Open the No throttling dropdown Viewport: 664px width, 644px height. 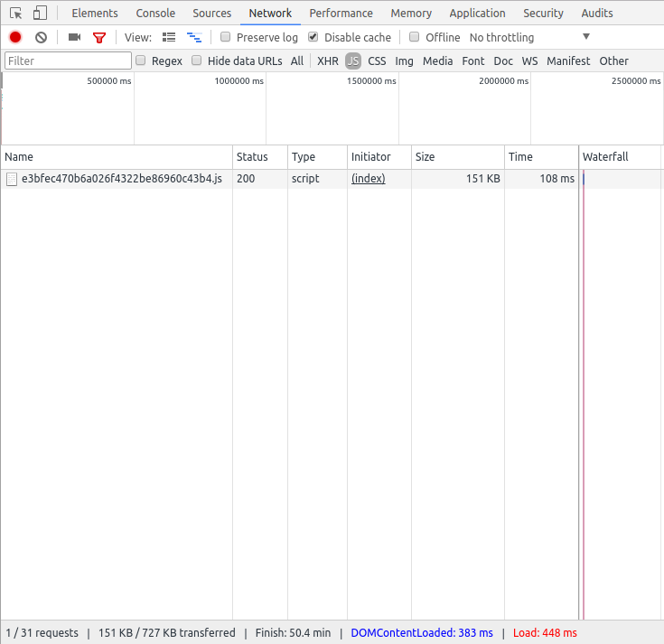501,37
